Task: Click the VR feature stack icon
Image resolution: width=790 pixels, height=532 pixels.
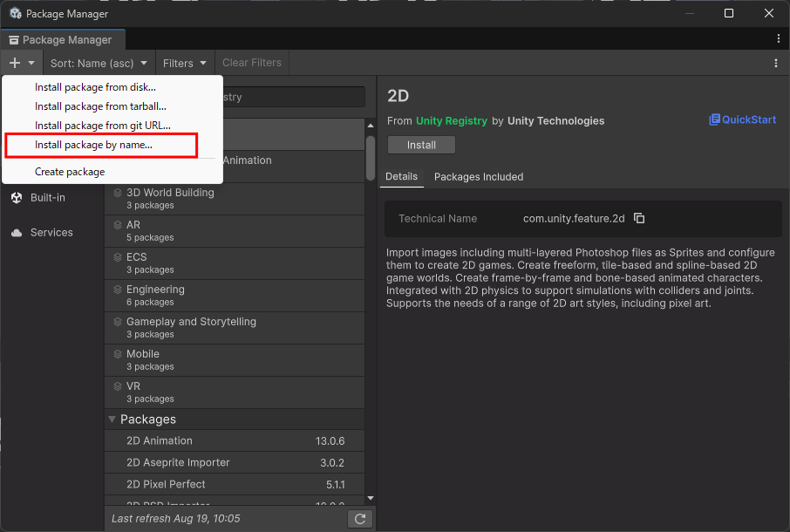Action: (118, 385)
